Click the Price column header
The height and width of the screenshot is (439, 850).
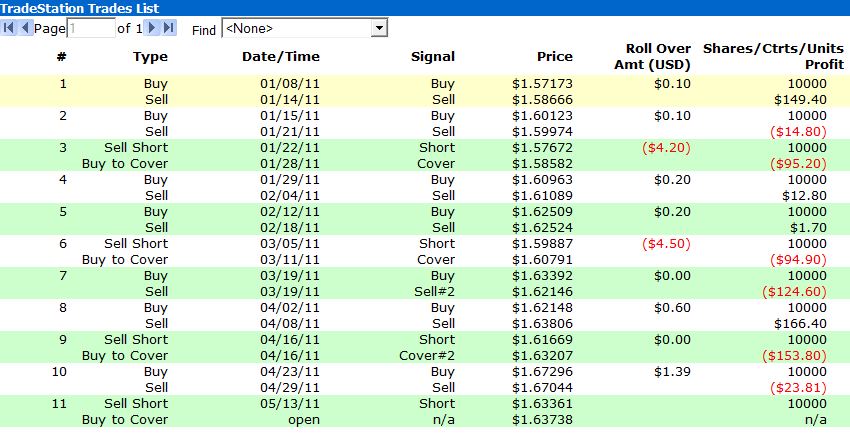pos(555,56)
